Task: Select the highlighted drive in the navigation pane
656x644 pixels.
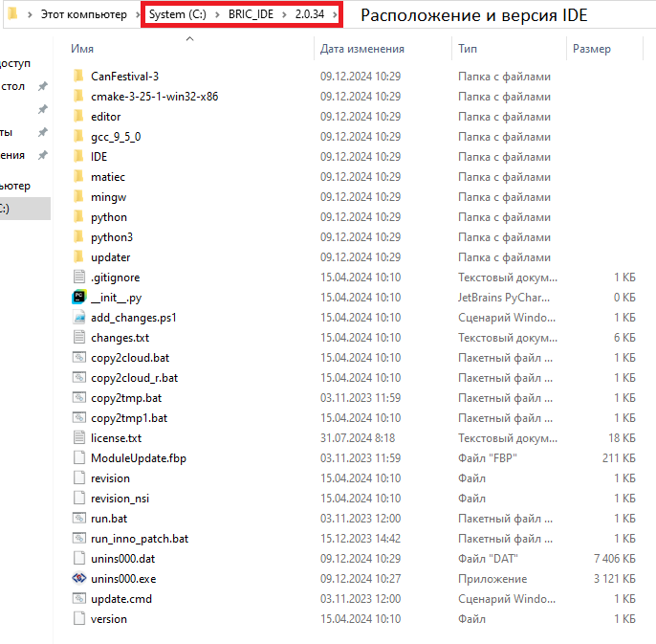Action: pyautogui.click(x=25, y=208)
